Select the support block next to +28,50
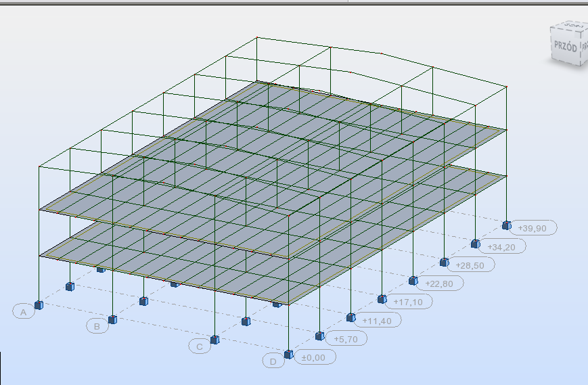Image resolution: width=588 pixels, height=385 pixels. (444, 262)
